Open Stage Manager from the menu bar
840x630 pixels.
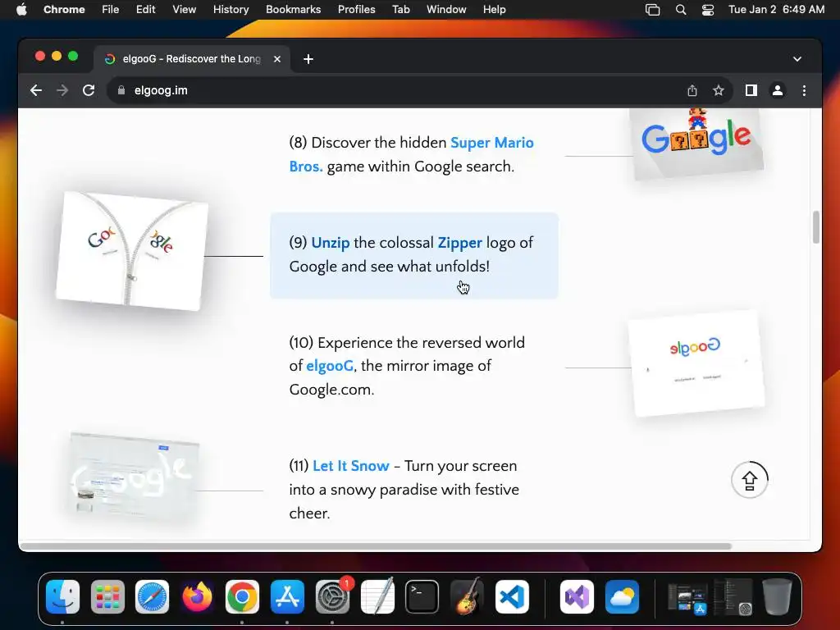click(652, 10)
